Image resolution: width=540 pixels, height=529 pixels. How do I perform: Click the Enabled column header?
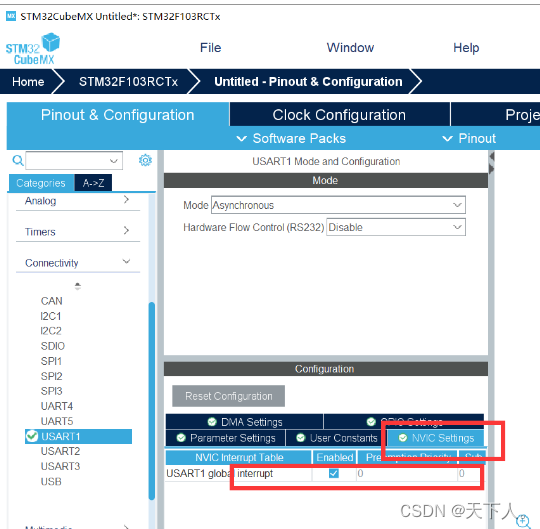(x=334, y=457)
